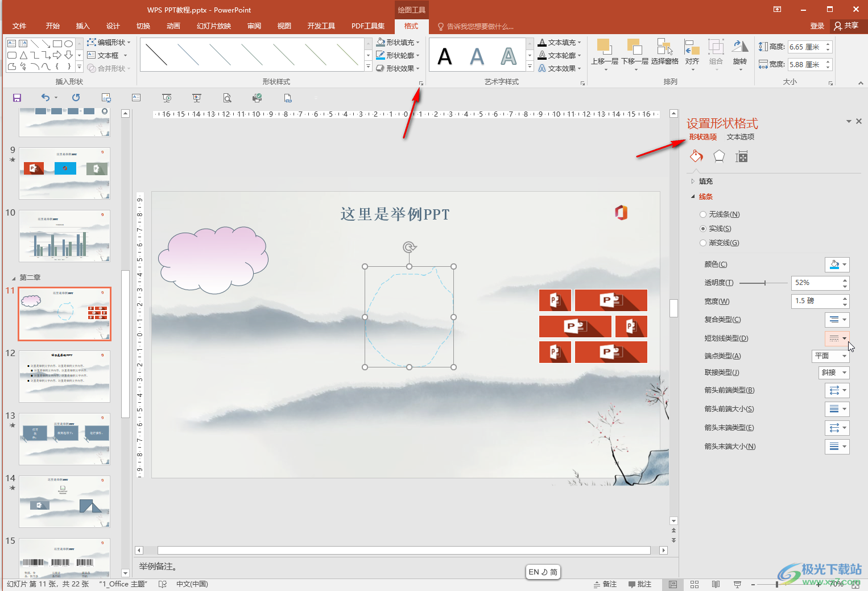Click the Undo arrow icon

tap(46, 98)
